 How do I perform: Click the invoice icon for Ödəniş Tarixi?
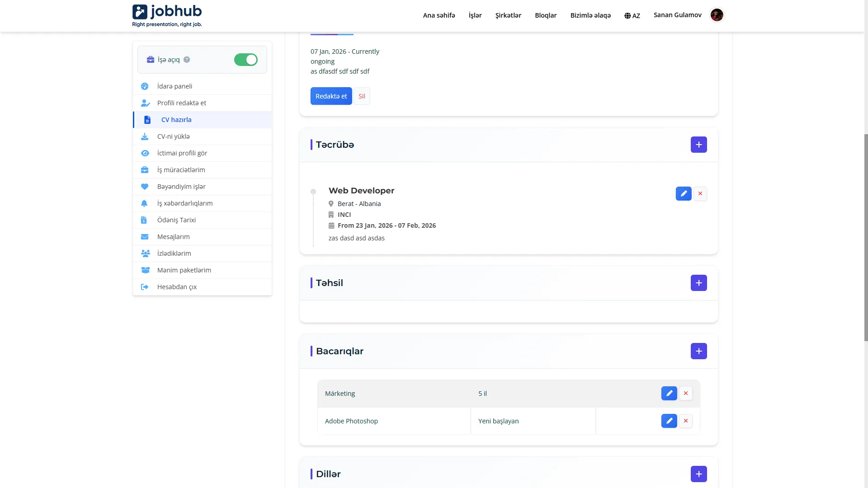tap(144, 220)
